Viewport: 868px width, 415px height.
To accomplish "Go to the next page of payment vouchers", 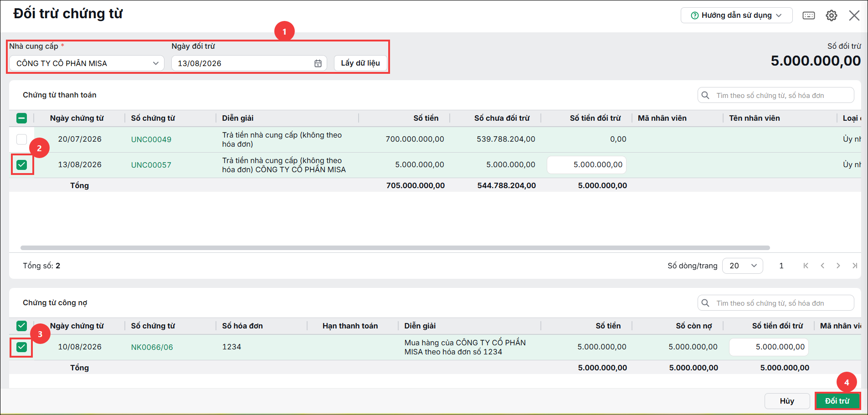I will click(x=838, y=266).
